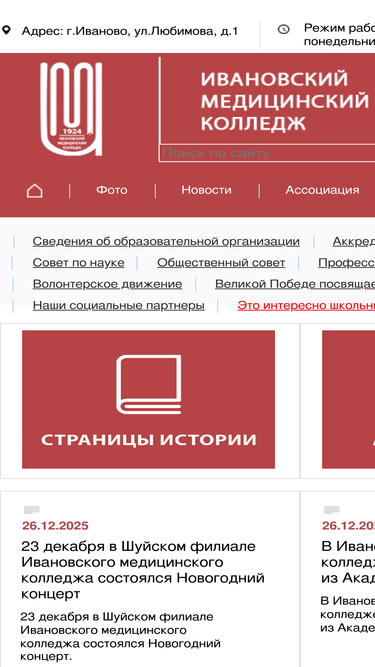Open headline about Шуйском филиале Новогодний концерт

[x=143, y=570]
